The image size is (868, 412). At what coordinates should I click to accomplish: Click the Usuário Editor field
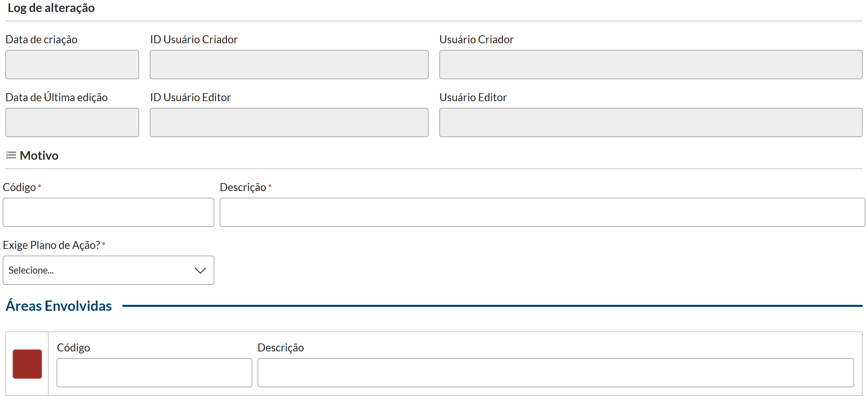click(651, 122)
